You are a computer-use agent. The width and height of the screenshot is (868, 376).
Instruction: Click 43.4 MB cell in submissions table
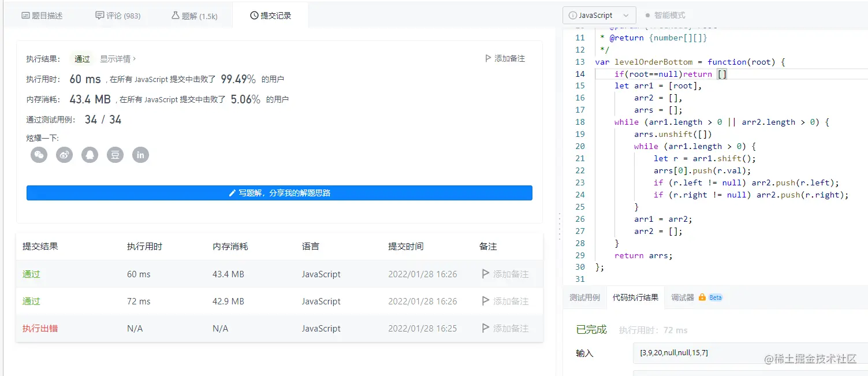(228, 274)
